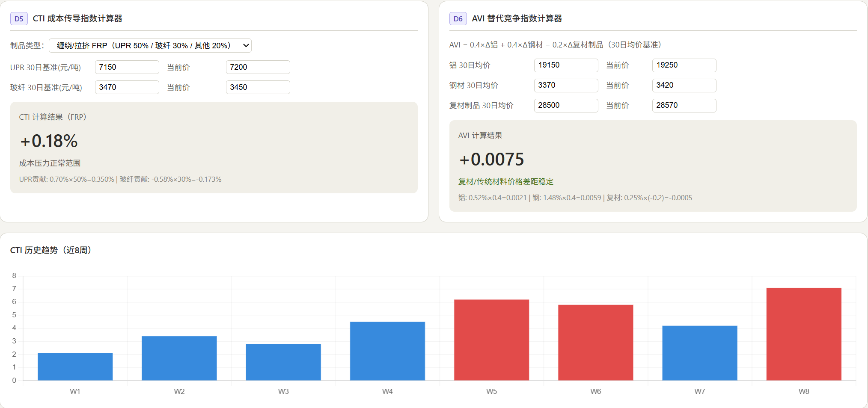Click the red W8 bar in chart
The width and height of the screenshot is (868, 408).
(804, 334)
